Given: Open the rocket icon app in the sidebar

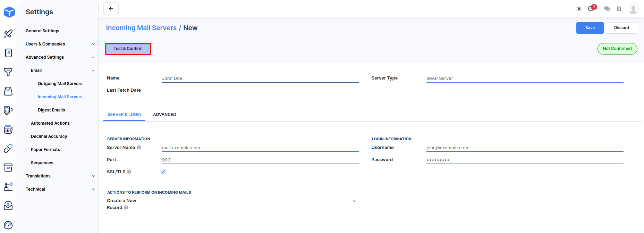Looking at the screenshot, I should tap(8, 34).
